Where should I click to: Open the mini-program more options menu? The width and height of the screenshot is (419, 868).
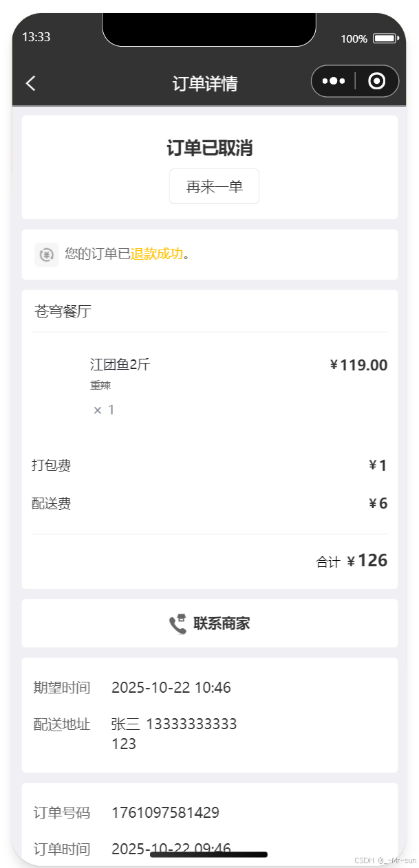pyautogui.click(x=333, y=81)
